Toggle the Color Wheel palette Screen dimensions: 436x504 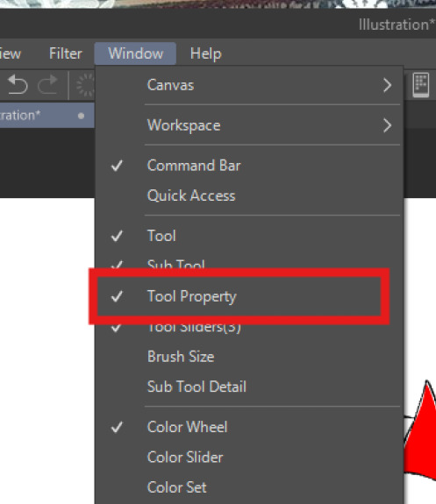point(249,427)
